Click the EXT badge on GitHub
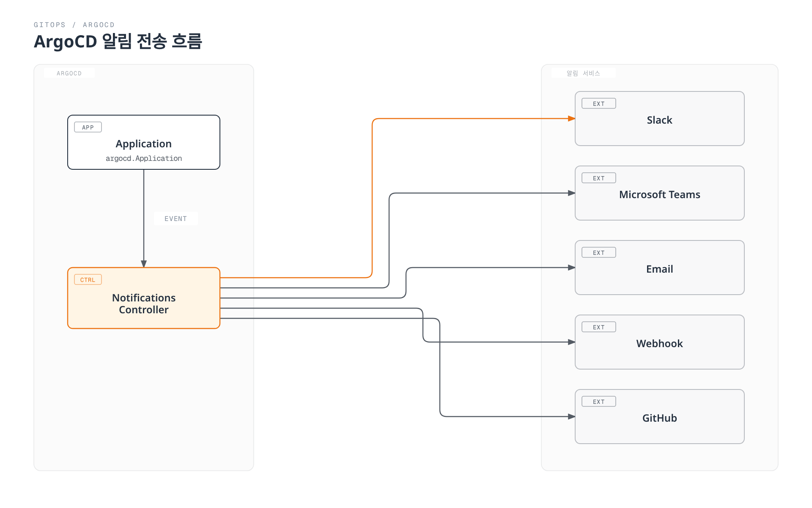Image resolution: width=812 pixels, height=508 pixels. coord(599,401)
